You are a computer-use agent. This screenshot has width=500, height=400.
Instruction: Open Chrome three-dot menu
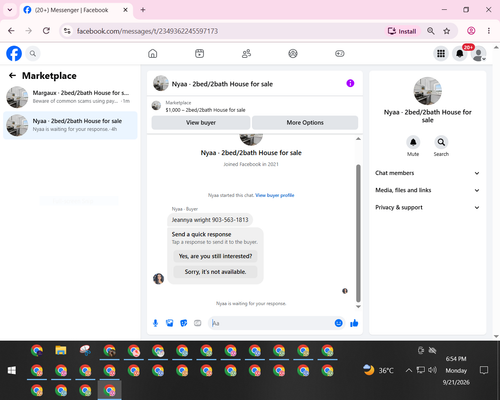point(489,31)
